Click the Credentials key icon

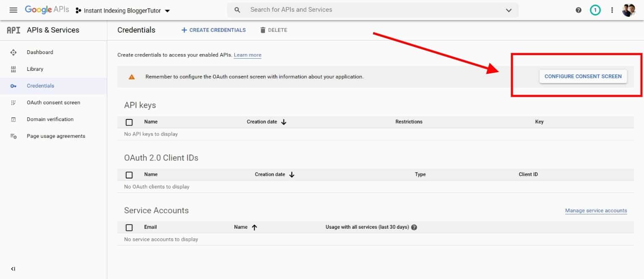(13, 86)
